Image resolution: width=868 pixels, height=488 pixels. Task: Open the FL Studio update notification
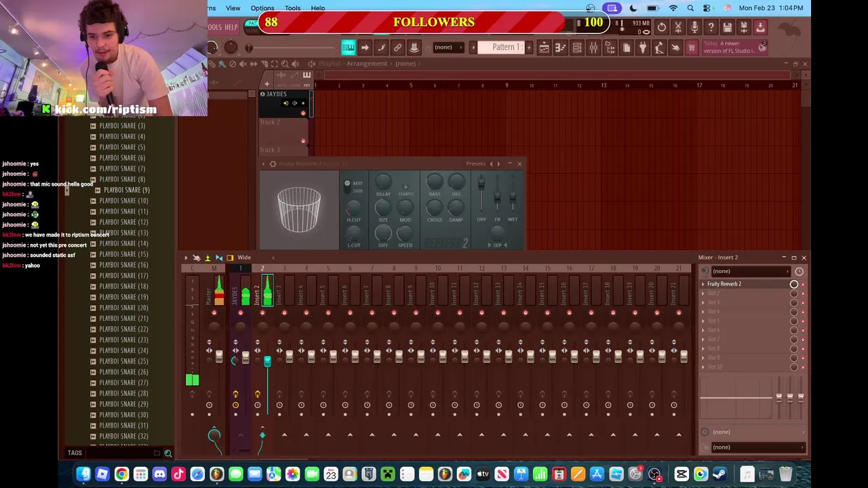coord(735,47)
